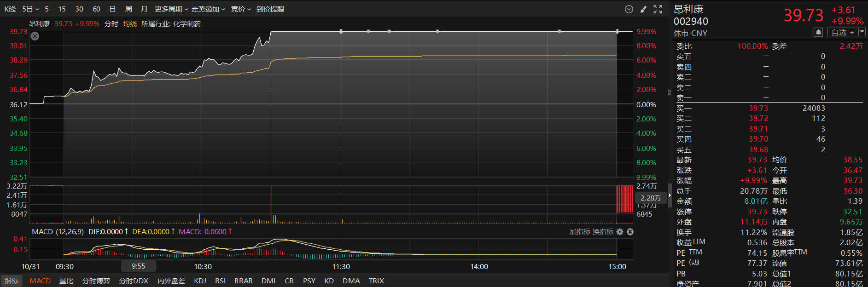Select the PSY indicator tab
This screenshot has height=287, width=868.
pos(309,281)
